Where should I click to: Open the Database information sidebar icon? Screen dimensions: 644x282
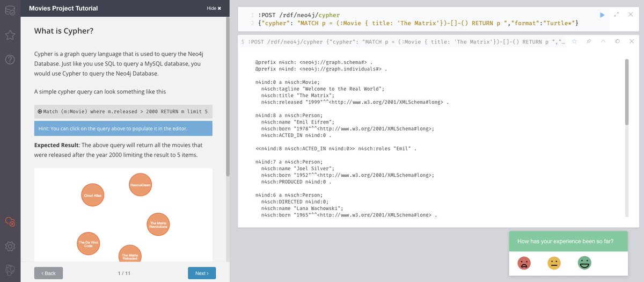click(x=10, y=11)
